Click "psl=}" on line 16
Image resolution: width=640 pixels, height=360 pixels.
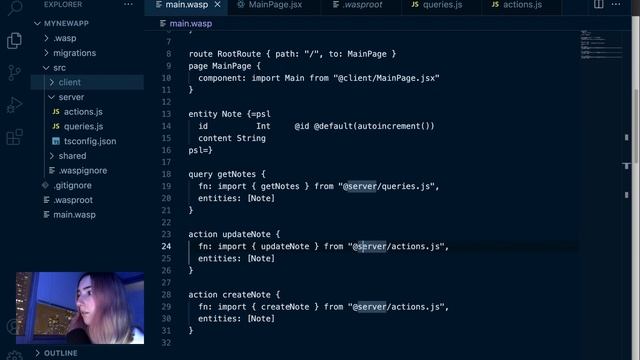pos(200,150)
